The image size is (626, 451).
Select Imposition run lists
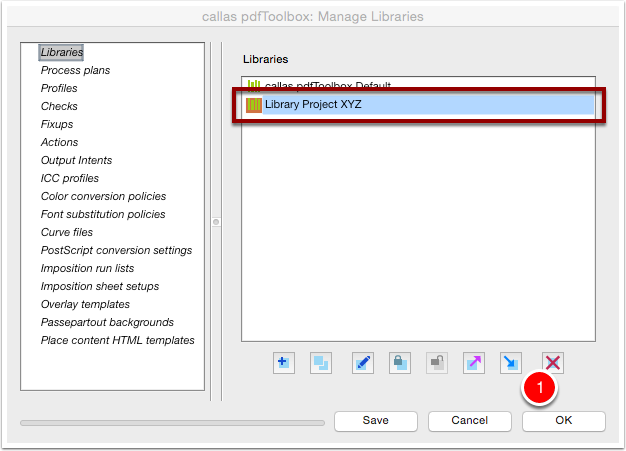87,268
